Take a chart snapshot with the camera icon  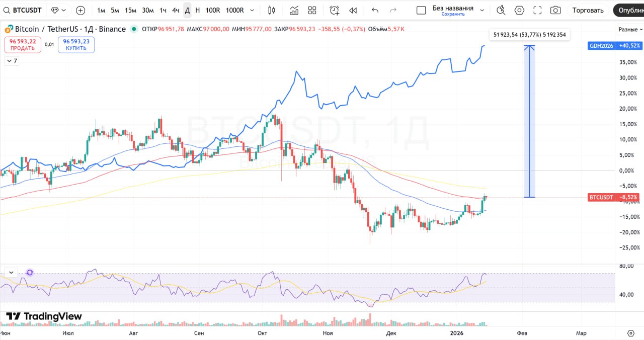[555, 10]
